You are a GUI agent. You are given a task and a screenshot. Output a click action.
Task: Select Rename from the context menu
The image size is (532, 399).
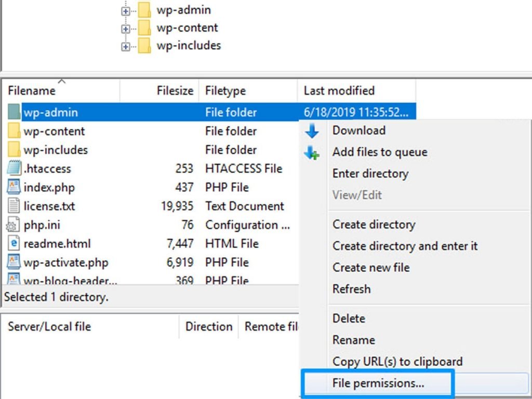[354, 340]
